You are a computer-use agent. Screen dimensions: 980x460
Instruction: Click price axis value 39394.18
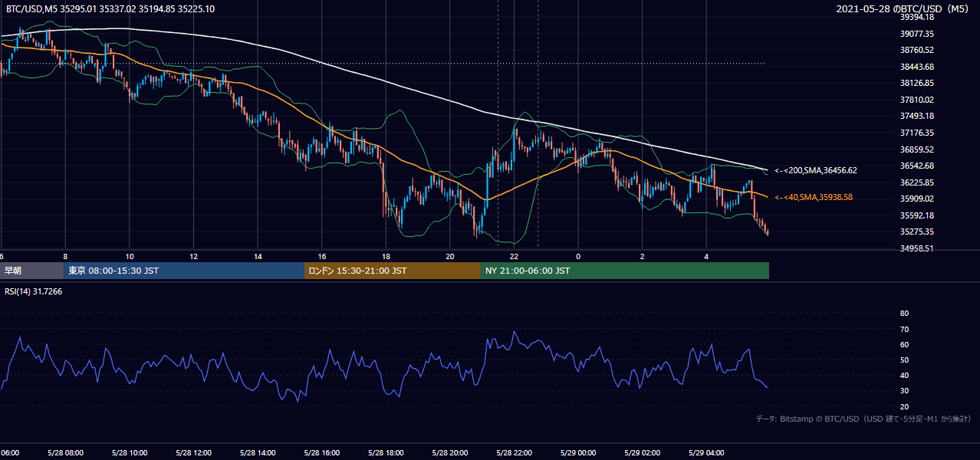[x=917, y=18]
